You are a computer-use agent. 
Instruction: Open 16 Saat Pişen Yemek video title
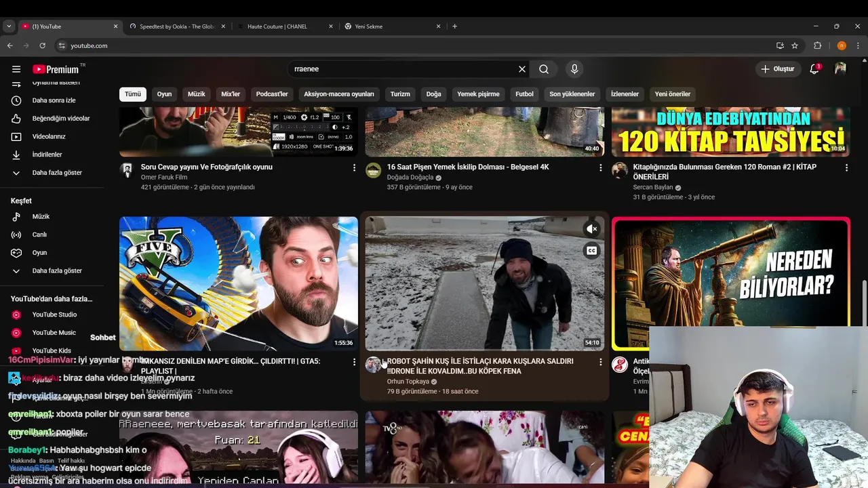point(468,167)
